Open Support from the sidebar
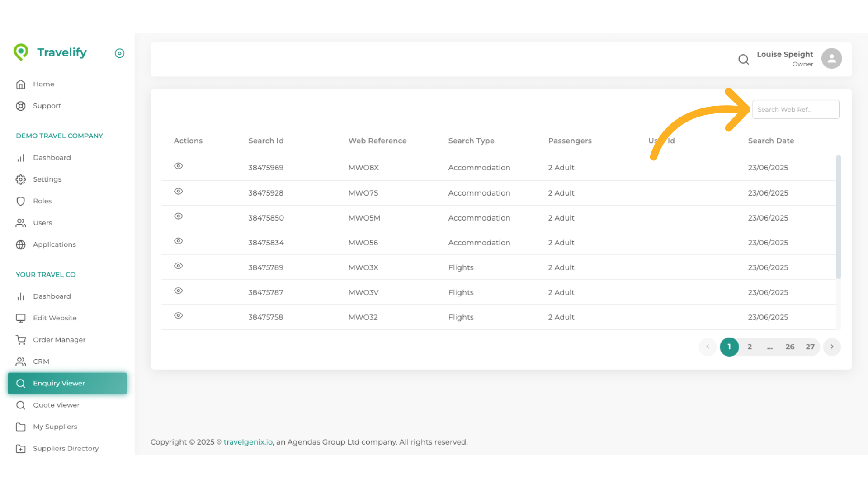The image size is (868, 488). pos(47,106)
